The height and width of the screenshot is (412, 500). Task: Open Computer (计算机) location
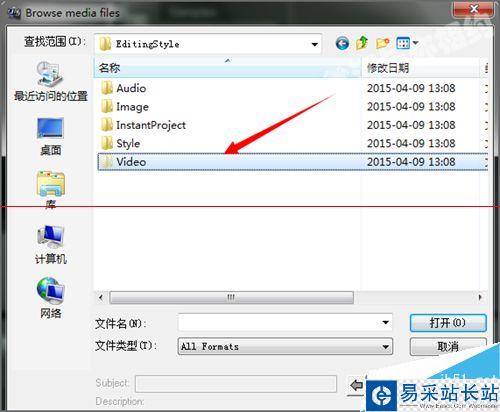51,244
